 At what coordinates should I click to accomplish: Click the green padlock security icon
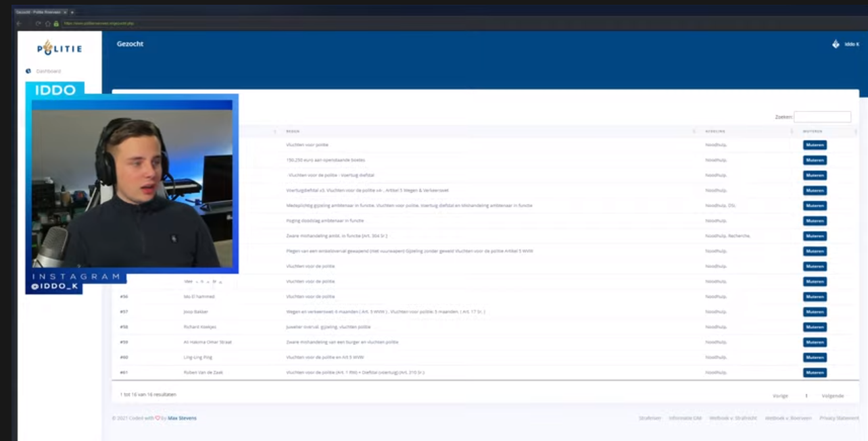[56, 24]
